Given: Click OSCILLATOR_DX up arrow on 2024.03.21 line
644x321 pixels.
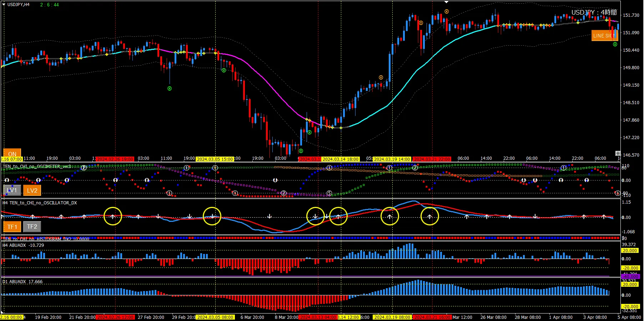Looking at the screenshot, I should pos(430,216).
